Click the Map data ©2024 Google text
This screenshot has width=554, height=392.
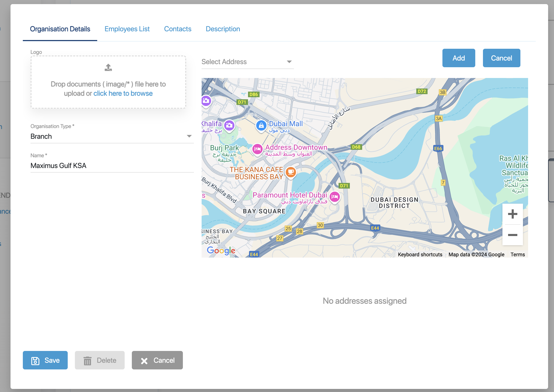coord(476,254)
